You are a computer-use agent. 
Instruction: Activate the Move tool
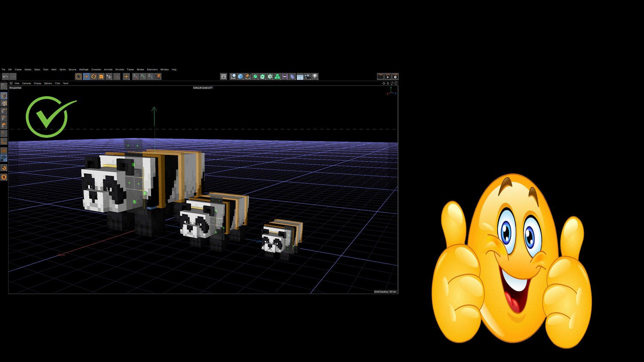point(86,76)
